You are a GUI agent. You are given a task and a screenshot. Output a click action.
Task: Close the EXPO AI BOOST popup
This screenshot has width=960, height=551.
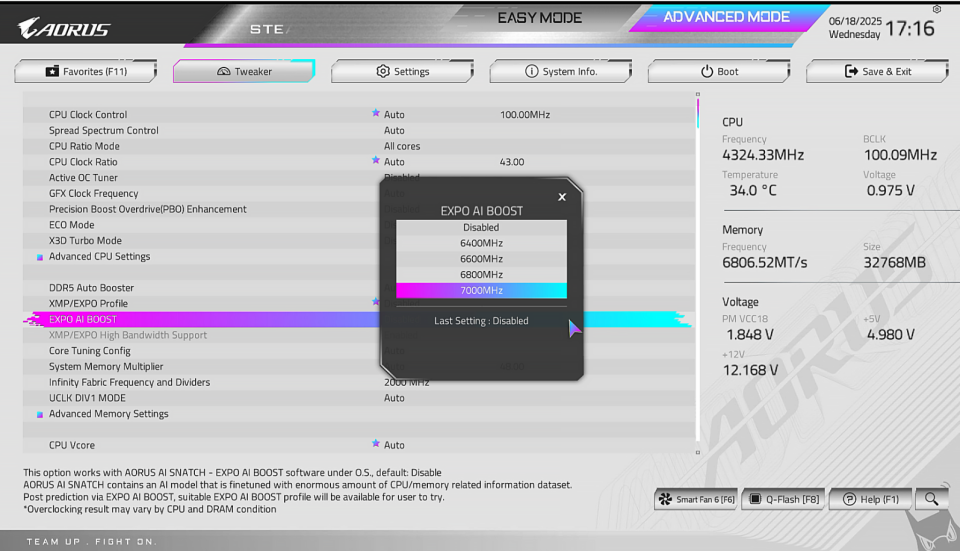click(562, 197)
